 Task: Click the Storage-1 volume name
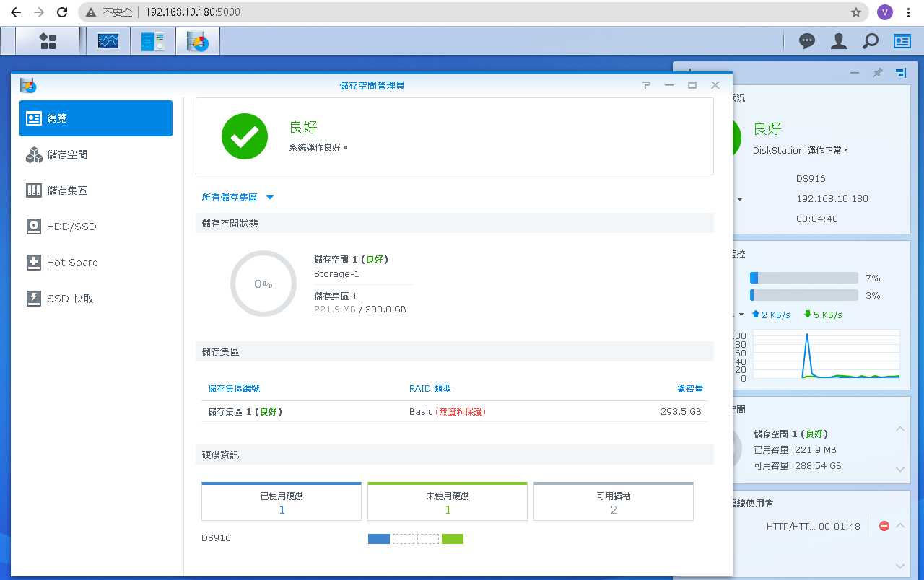tap(336, 274)
